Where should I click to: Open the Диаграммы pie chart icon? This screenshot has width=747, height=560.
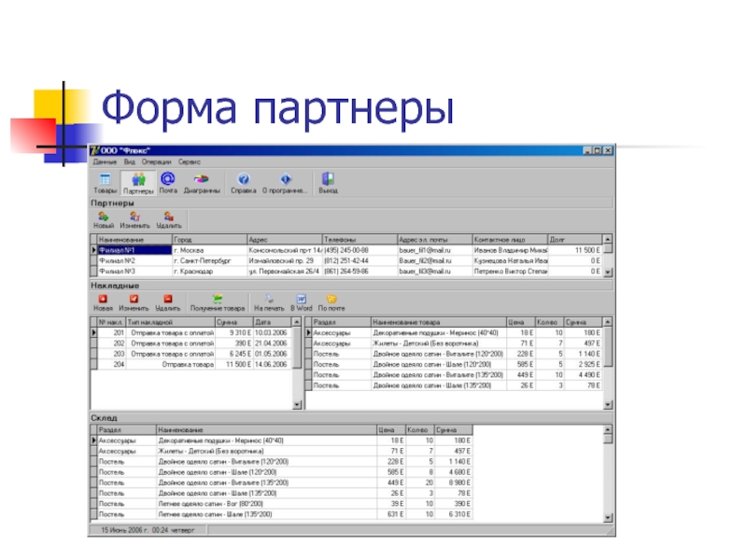(x=202, y=183)
